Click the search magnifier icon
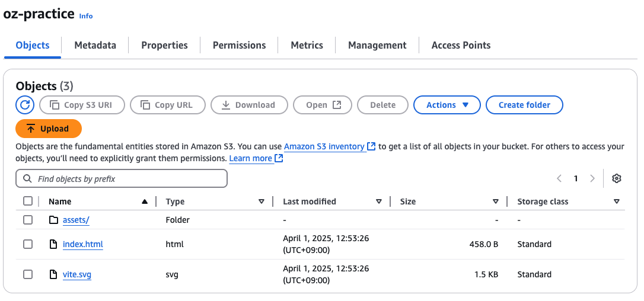Screen dimensions: 644x301 click(27, 178)
